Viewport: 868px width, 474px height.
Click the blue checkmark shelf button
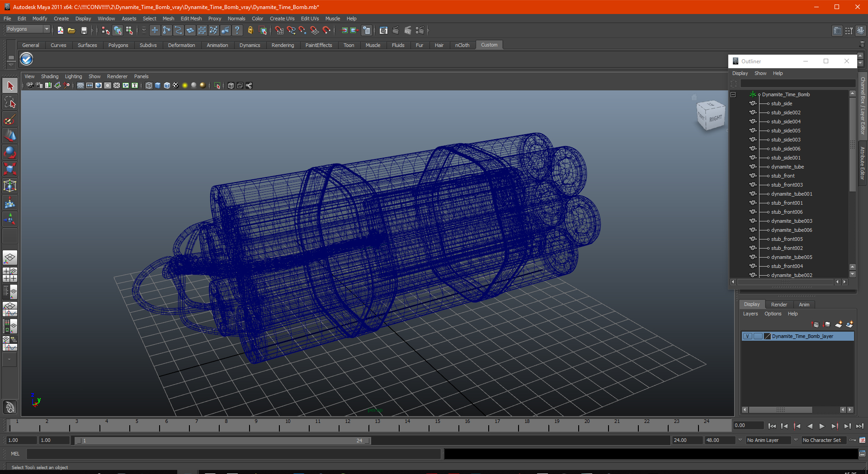pos(26,59)
